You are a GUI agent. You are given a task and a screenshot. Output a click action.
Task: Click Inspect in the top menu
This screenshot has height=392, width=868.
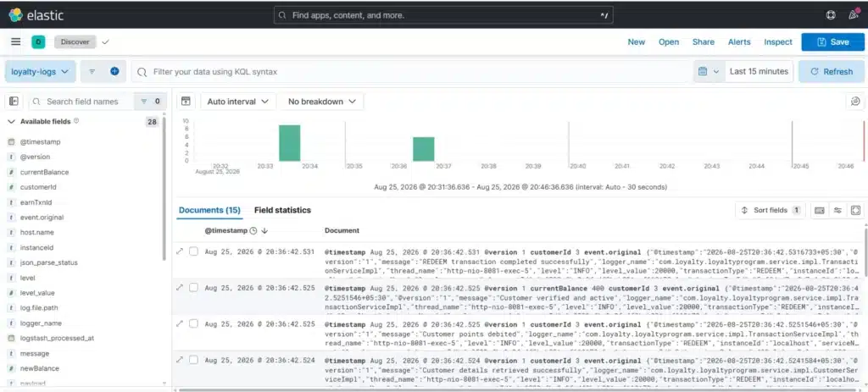tap(778, 42)
